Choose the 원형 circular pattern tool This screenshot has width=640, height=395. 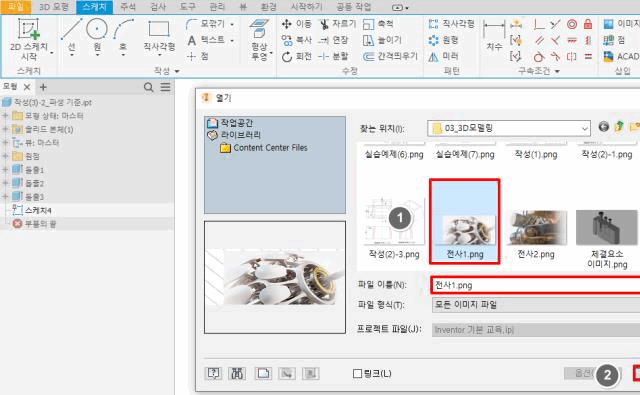pyautogui.click(x=443, y=40)
